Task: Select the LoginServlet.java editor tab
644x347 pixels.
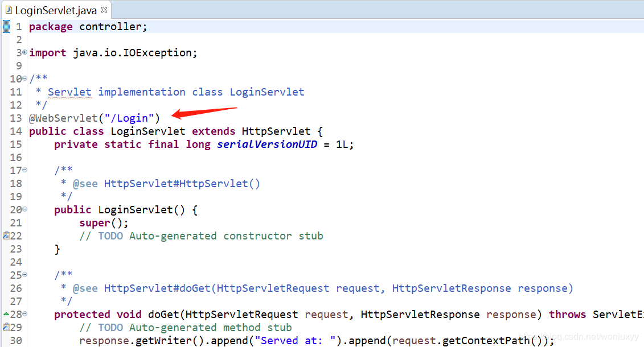Action: point(56,10)
